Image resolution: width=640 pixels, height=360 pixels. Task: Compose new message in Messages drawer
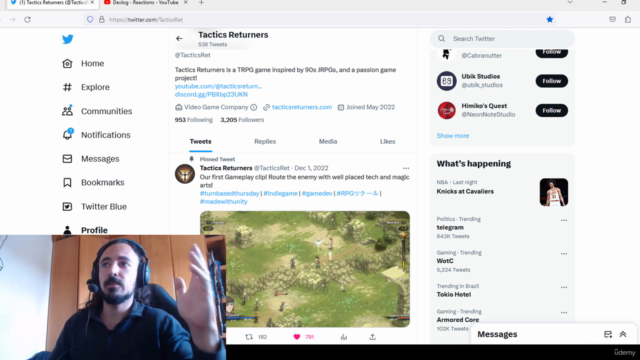[x=608, y=334]
